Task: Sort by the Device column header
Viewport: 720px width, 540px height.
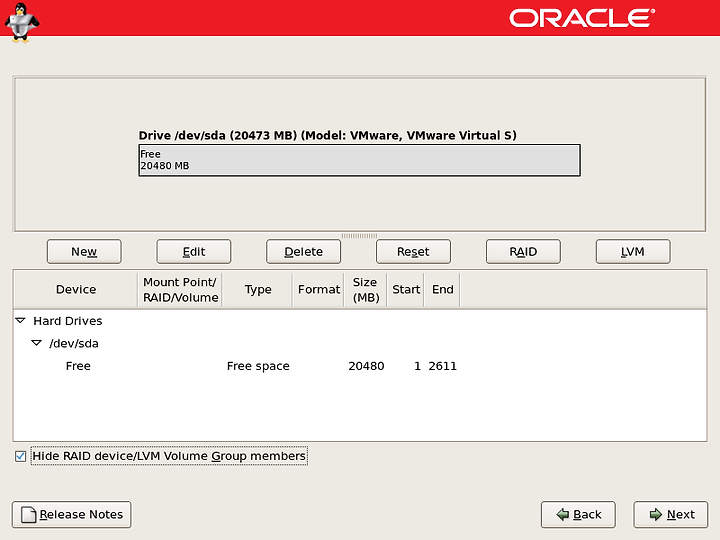Action: pyautogui.click(x=76, y=290)
